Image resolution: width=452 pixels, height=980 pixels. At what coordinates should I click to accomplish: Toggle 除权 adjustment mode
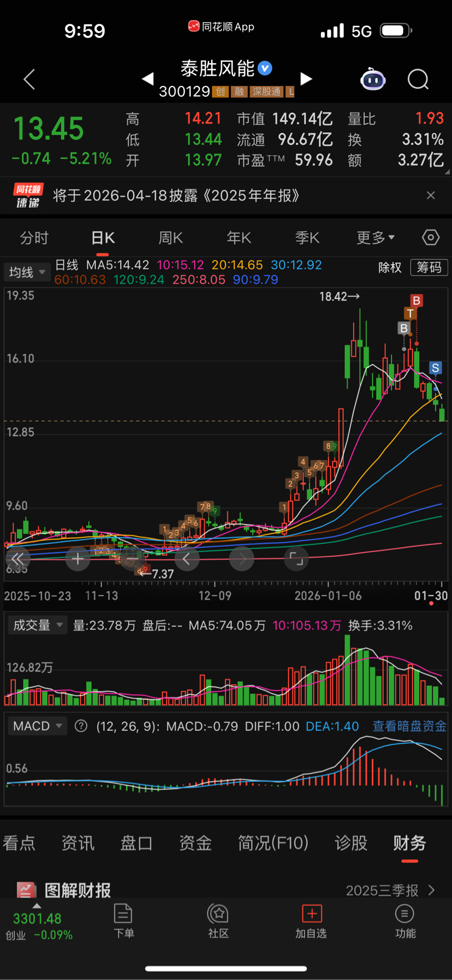(x=390, y=267)
